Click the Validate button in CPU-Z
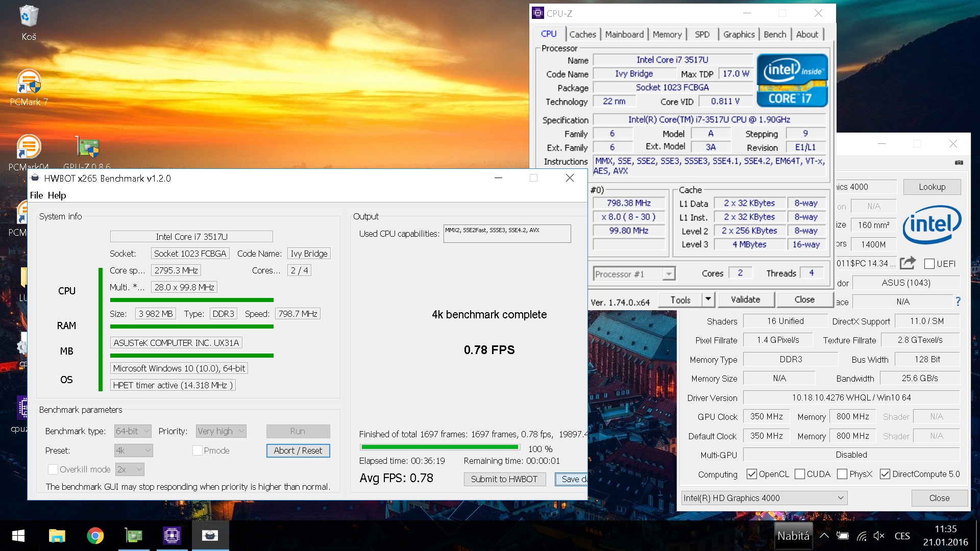Image resolution: width=980 pixels, height=551 pixels. (x=746, y=299)
